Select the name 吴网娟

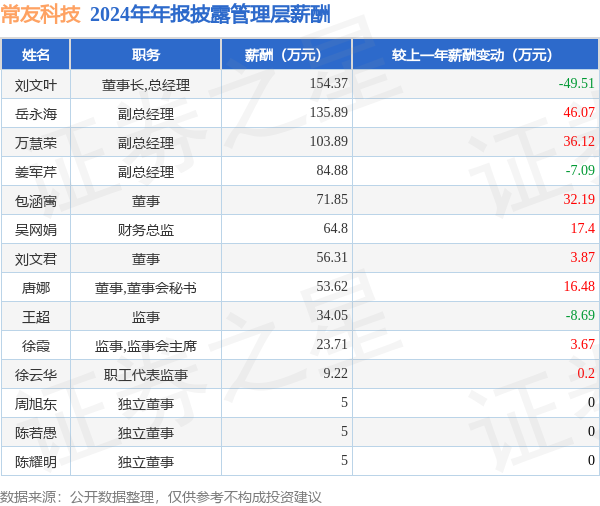(x=36, y=230)
